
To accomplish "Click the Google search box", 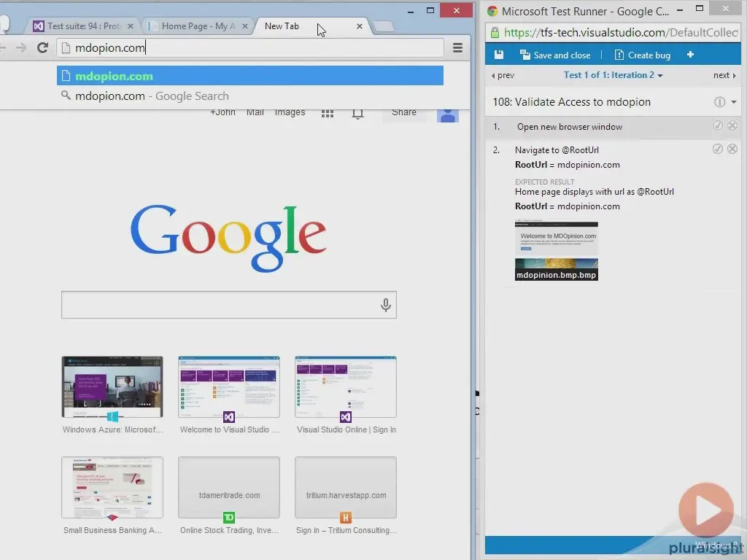I will coord(228,305).
